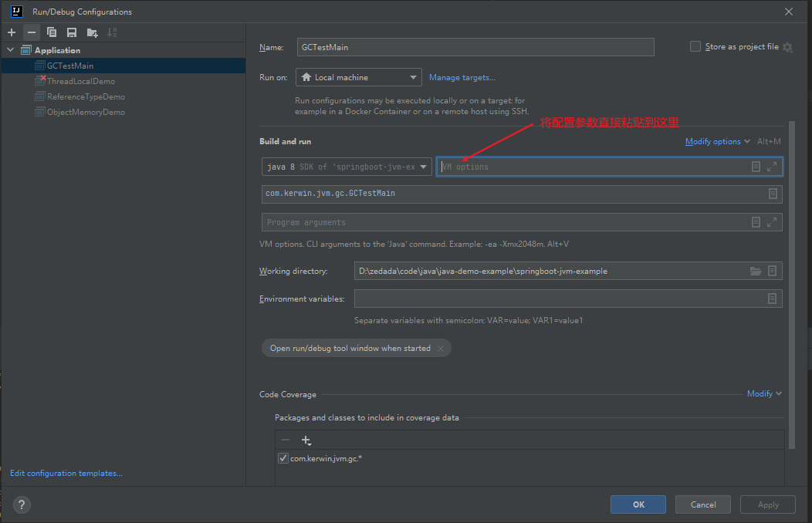Sort configurations alphabetically icon
This screenshot has height=523, width=812.
[112, 32]
